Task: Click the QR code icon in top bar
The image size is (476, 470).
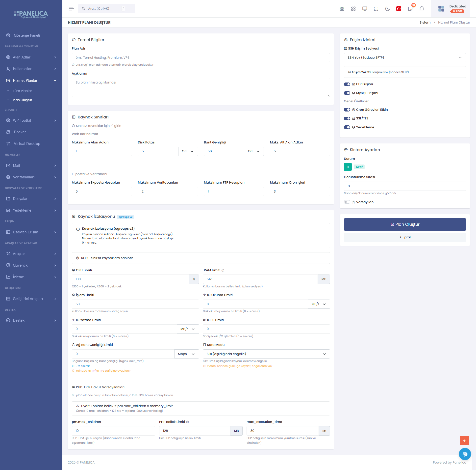Action: [x=342, y=9]
